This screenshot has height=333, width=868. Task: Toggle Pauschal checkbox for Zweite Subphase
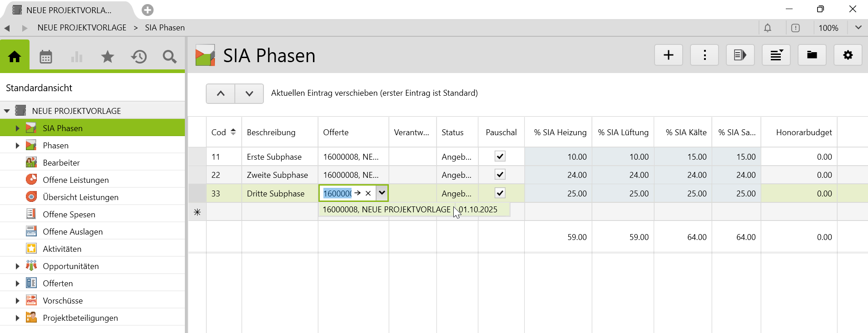(500, 175)
